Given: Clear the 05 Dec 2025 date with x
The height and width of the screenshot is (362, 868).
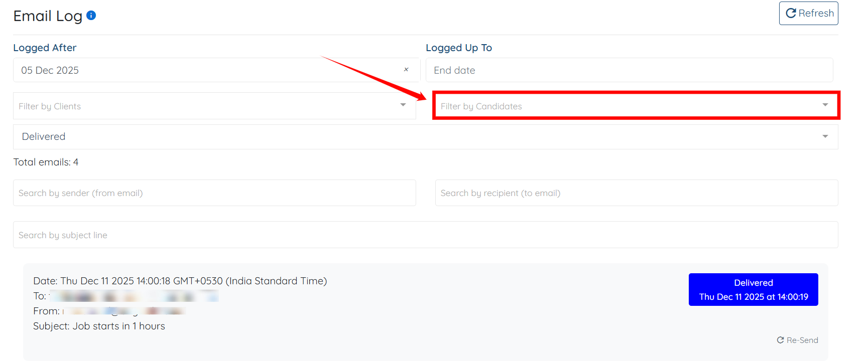Looking at the screenshot, I should (x=406, y=70).
